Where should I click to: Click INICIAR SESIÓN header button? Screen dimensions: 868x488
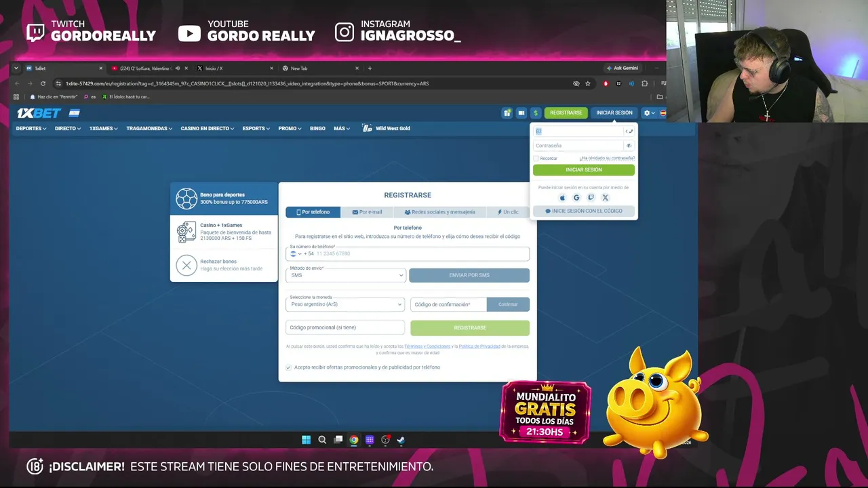(614, 113)
